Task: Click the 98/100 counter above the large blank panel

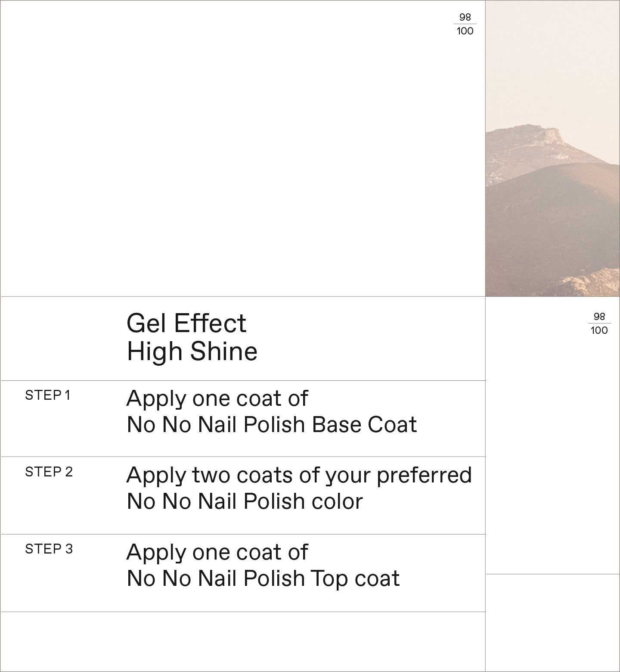Action: click(x=465, y=24)
